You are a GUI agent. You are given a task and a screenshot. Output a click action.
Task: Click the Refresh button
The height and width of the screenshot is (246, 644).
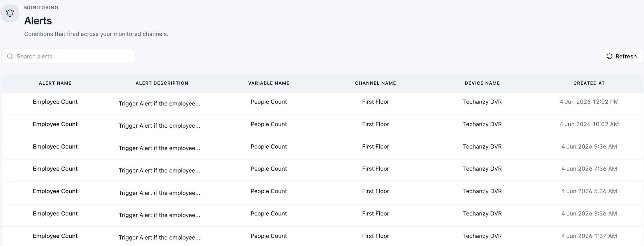[x=621, y=56]
